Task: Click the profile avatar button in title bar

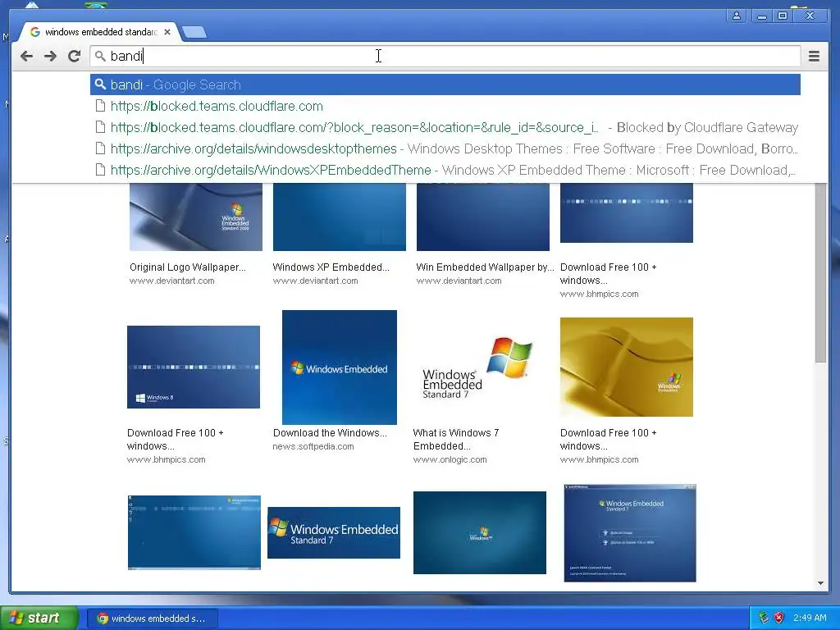Action: pyautogui.click(x=737, y=16)
